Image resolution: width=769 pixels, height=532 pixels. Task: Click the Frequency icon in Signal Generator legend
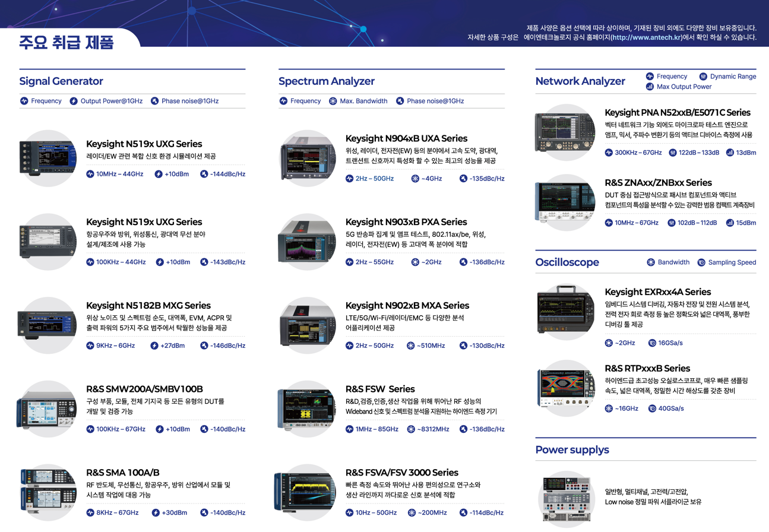click(24, 101)
